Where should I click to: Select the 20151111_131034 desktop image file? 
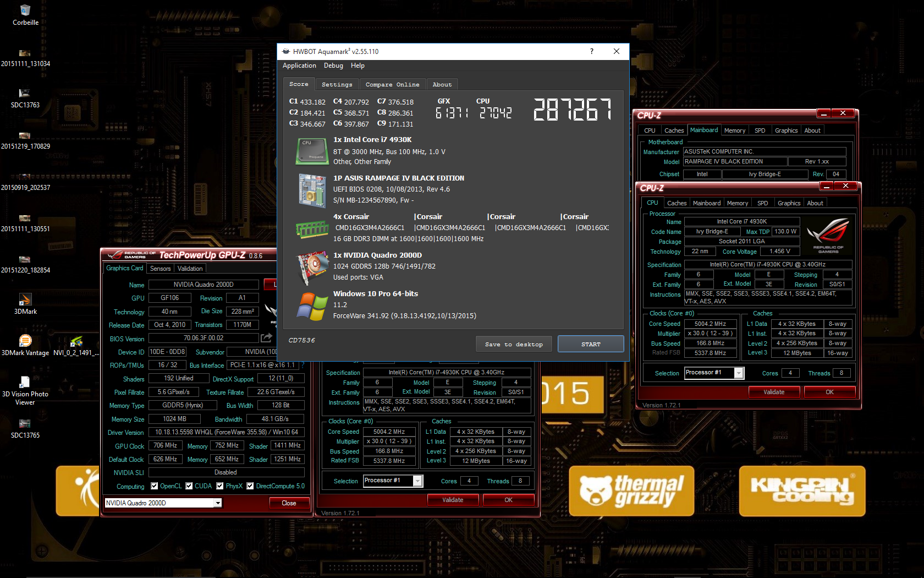click(25, 53)
